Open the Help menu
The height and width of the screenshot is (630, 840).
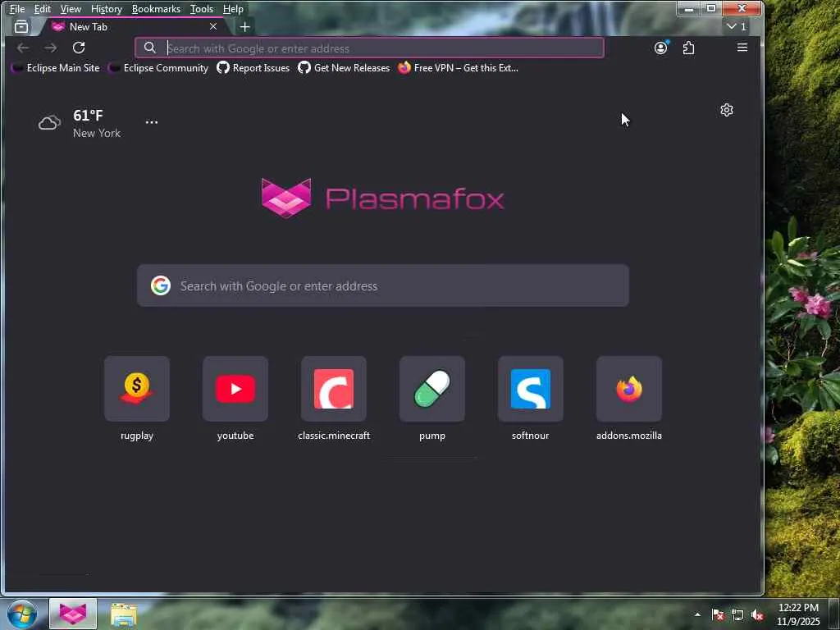[x=233, y=8]
